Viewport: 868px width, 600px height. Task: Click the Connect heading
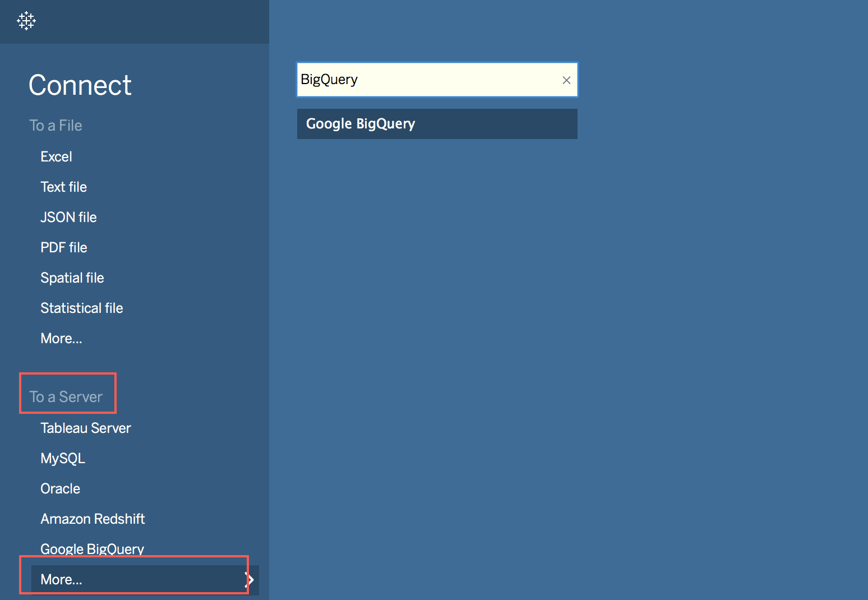80,85
